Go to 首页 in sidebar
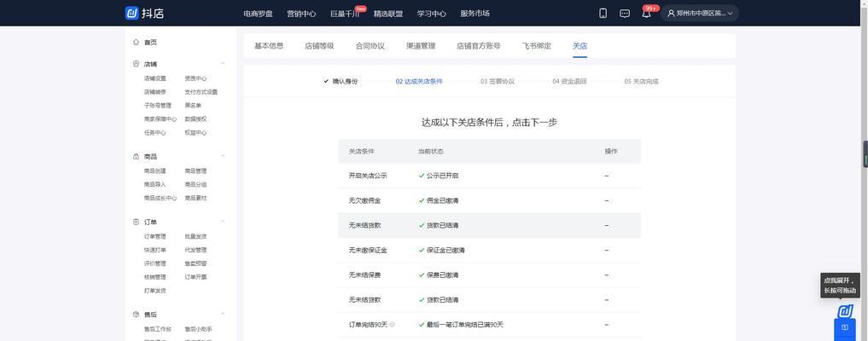868x341 pixels. click(x=150, y=42)
